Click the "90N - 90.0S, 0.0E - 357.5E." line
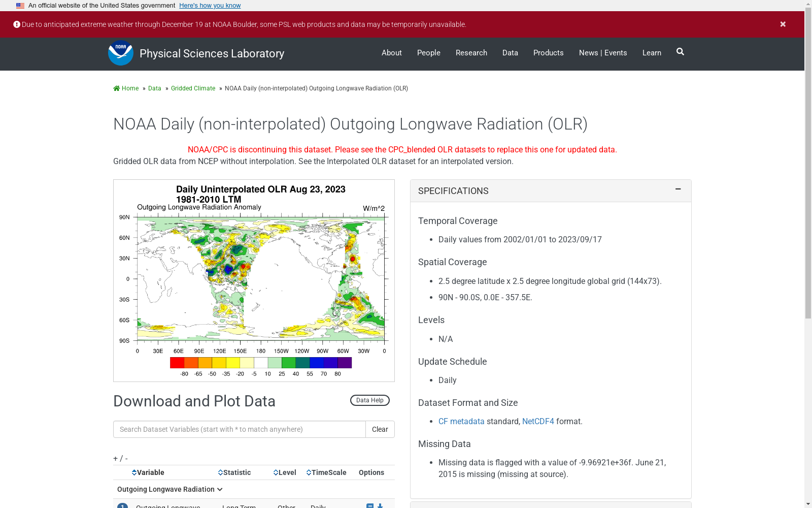 (x=485, y=298)
